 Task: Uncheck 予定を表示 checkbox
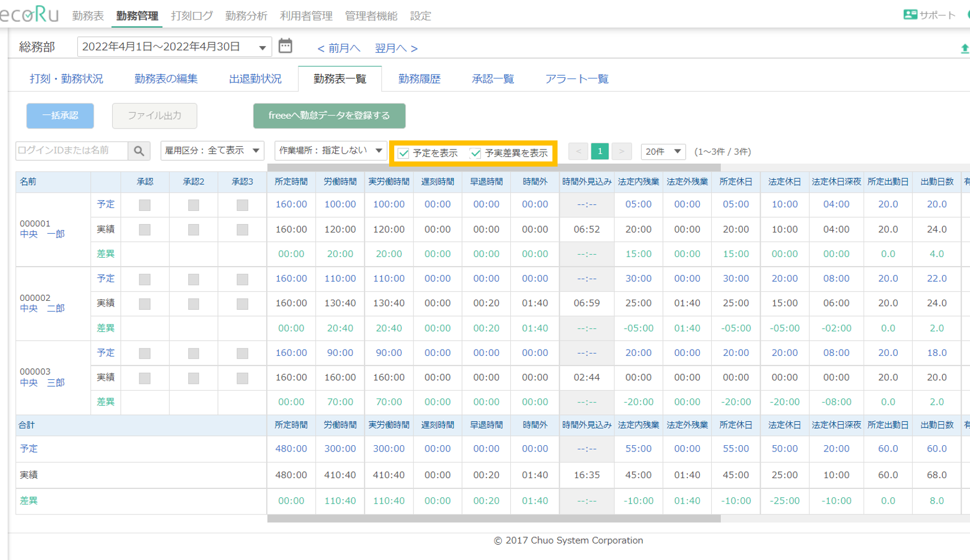click(403, 152)
